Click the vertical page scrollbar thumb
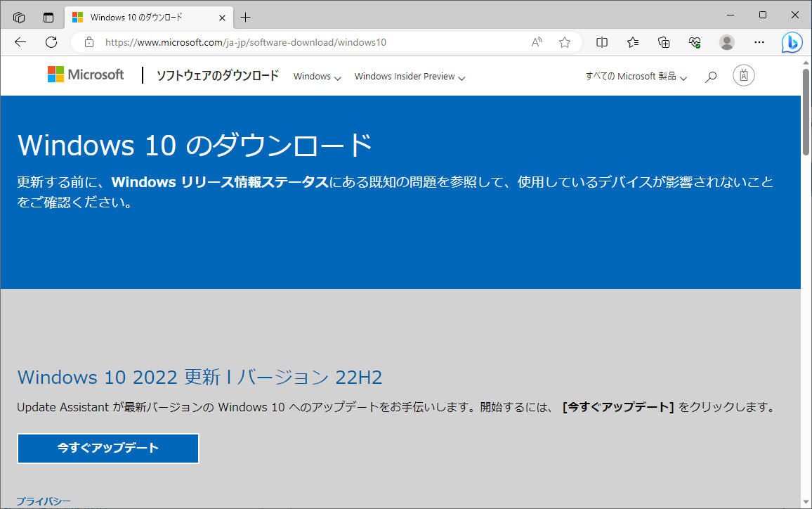The image size is (812, 509). 806,112
